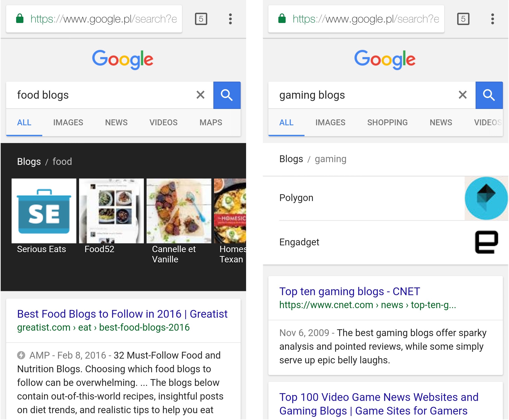509x420 pixels.
Task: Click search button for food blogs
Action: (x=227, y=95)
